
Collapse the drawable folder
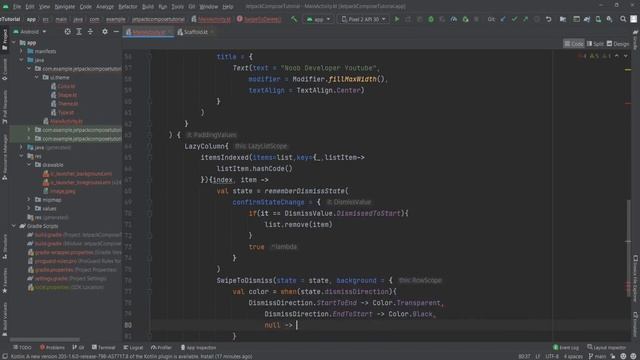(x=29, y=164)
